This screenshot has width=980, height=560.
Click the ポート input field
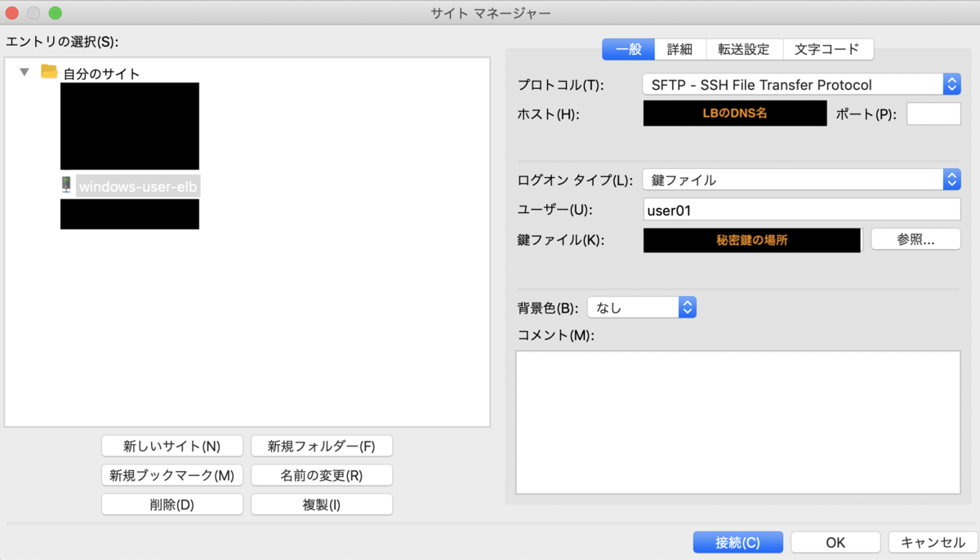click(933, 113)
